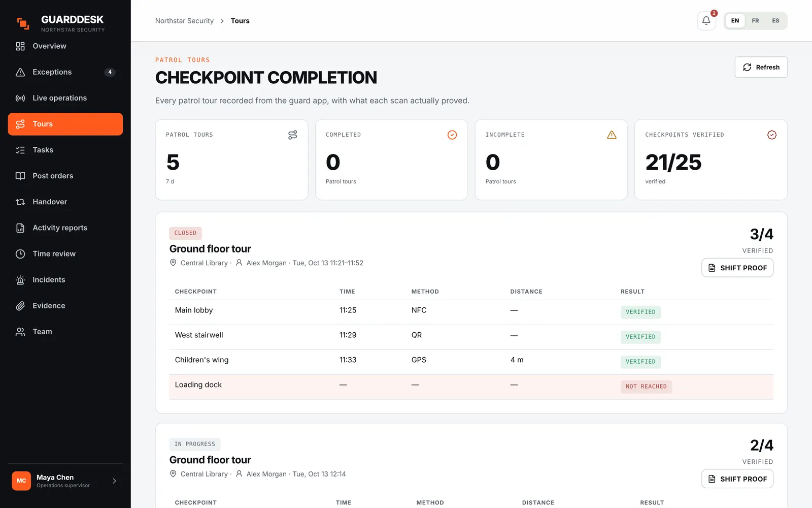Click the Live operations broadcast icon
Image resolution: width=812 pixels, height=508 pixels.
(20, 98)
